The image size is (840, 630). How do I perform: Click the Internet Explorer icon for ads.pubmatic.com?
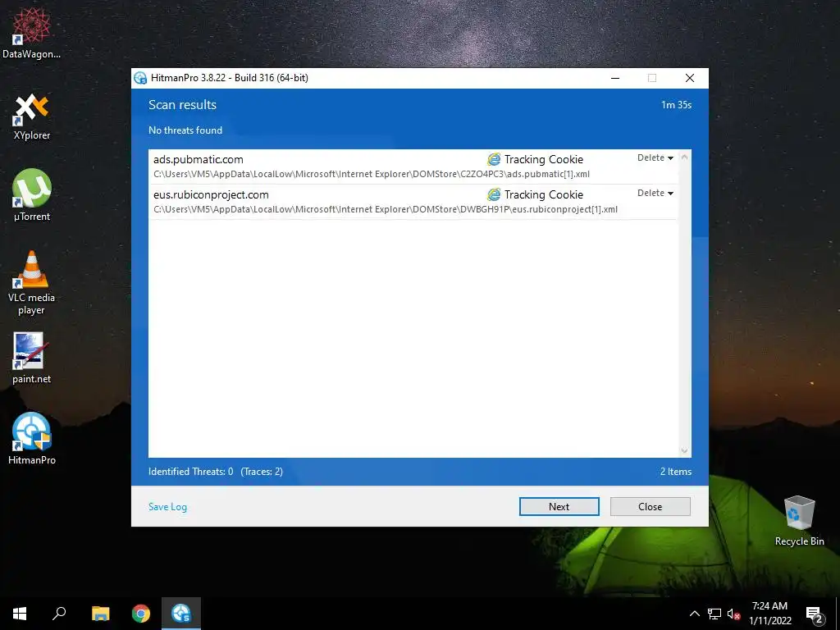tap(494, 159)
